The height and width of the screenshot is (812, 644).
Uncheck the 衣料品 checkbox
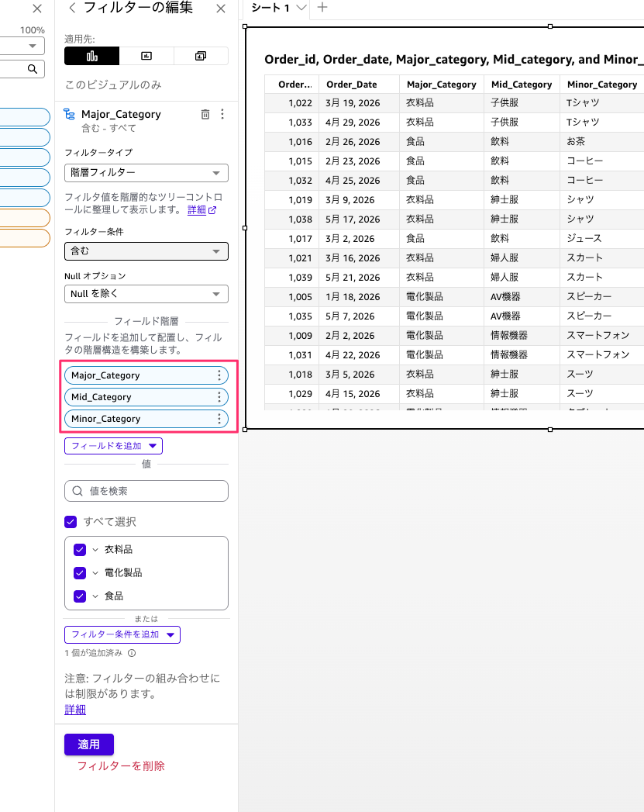80,549
